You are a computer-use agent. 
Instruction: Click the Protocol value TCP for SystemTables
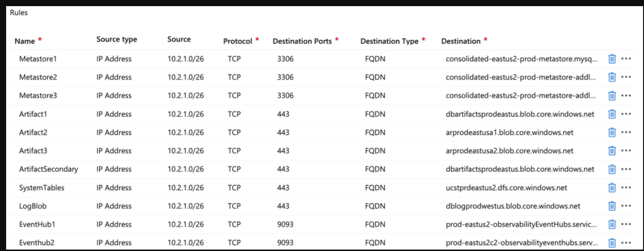click(234, 188)
